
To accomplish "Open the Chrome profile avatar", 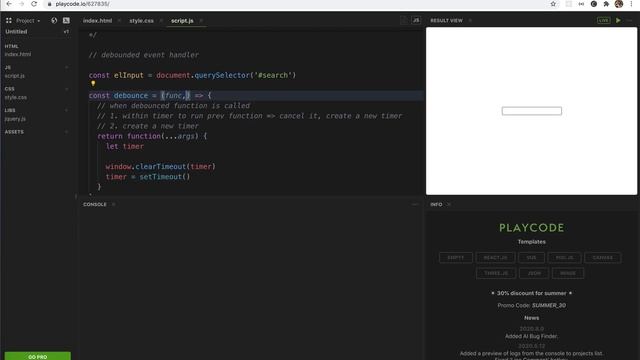I will (x=619, y=4).
